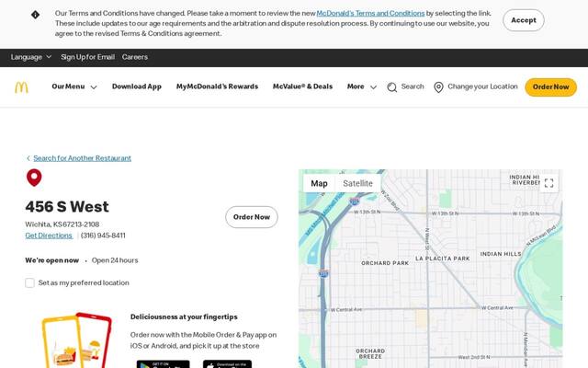
Task: Click Sign Up for Email
Action: pyautogui.click(x=88, y=57)
